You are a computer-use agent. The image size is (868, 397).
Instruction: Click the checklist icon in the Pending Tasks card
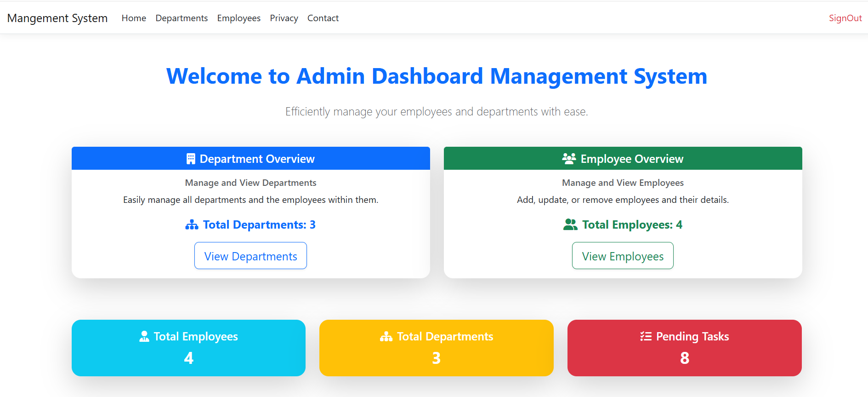pyautogui.click(x=646, y=337)
